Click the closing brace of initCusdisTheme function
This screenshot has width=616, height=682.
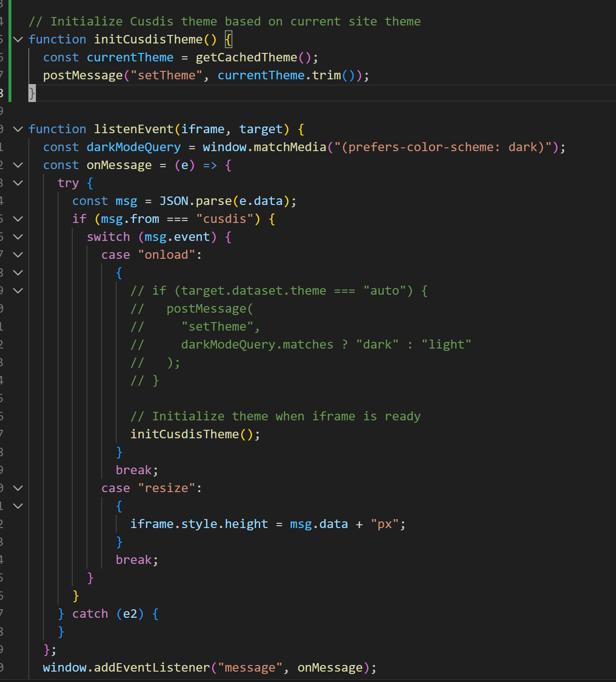point(32,93)
